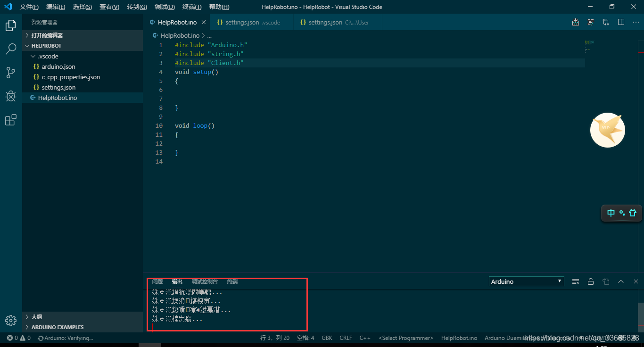The height and width of the screenshot is (347, 644).
Task: Close the HelpRobot.ino editor tab
Action: [204, 22]
